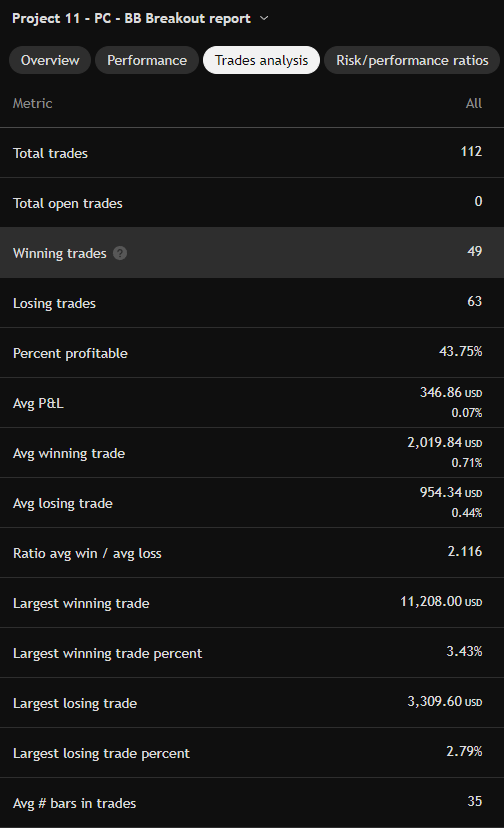Select the Total trades row
504x828 pixels.
tap(252, 153)
